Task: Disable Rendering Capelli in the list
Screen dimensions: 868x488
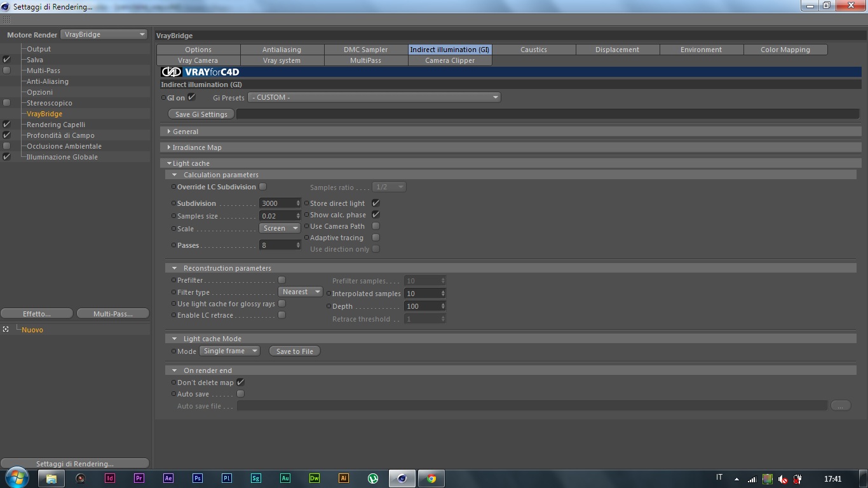Action: 6,125
